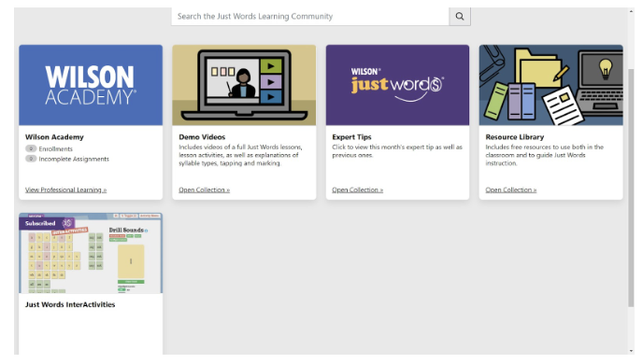This screenshot has height=364, width=643.
Task: Open Collection link under Resource Library
Action: (511, 190)
